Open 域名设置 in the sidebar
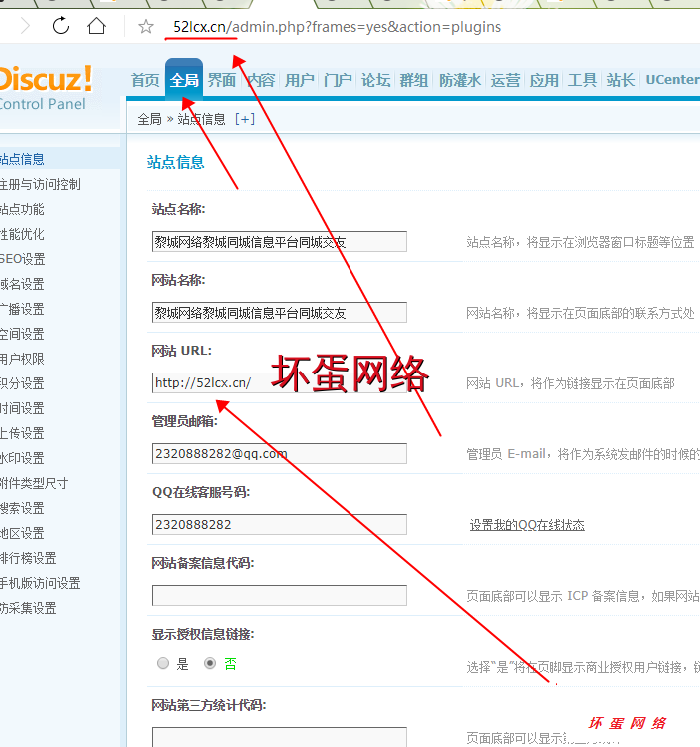The height and width of the screenshot is (747, 700). point(22,284)
